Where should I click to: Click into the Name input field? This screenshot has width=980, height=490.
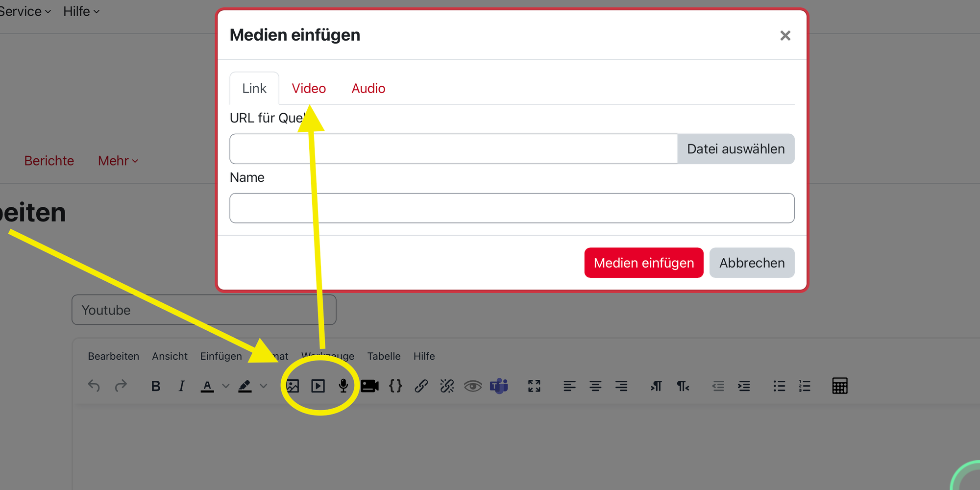pos(512,208)
